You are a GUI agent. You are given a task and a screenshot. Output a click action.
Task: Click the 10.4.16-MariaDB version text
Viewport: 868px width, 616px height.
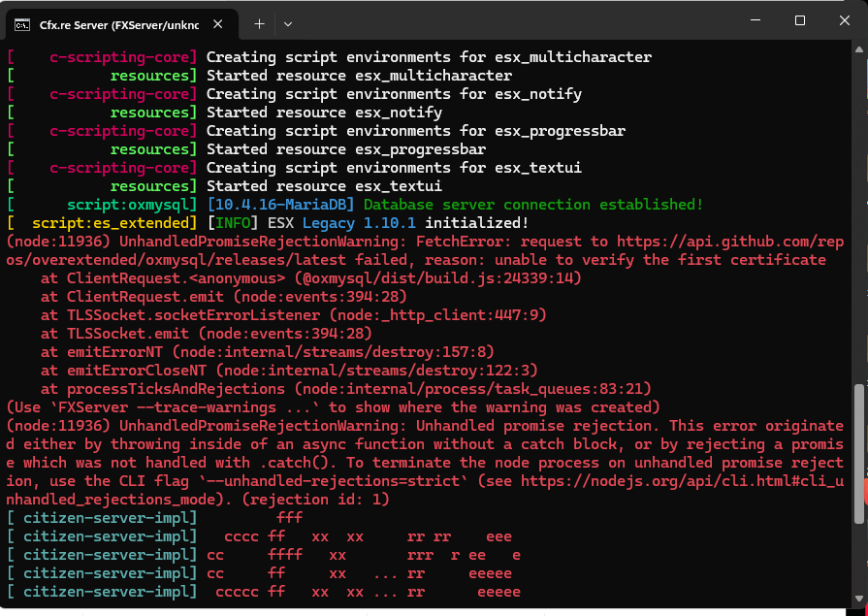click(x=280, y=205)
